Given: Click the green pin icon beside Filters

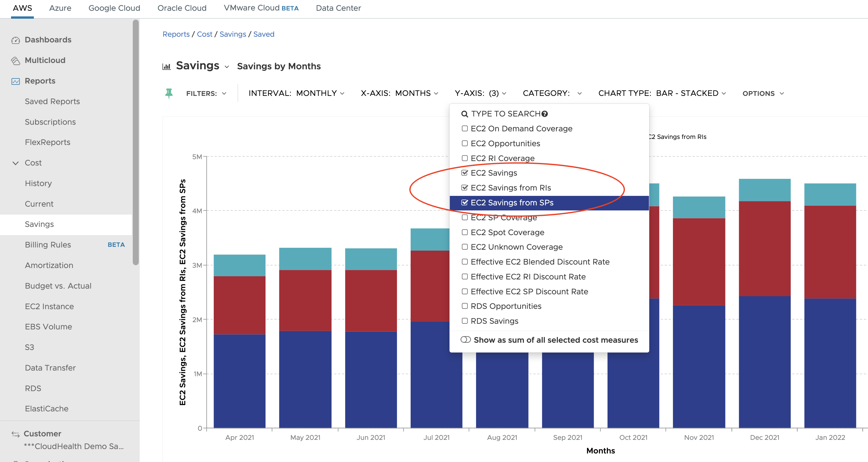Looking at the screenshot, I should 169,93.
